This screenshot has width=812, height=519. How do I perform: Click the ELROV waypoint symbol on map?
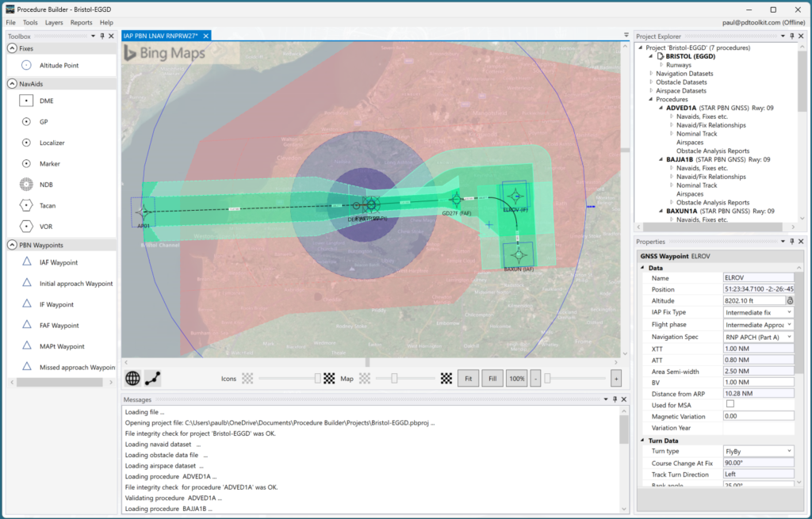pyautogui.click(x=515, y=197)
